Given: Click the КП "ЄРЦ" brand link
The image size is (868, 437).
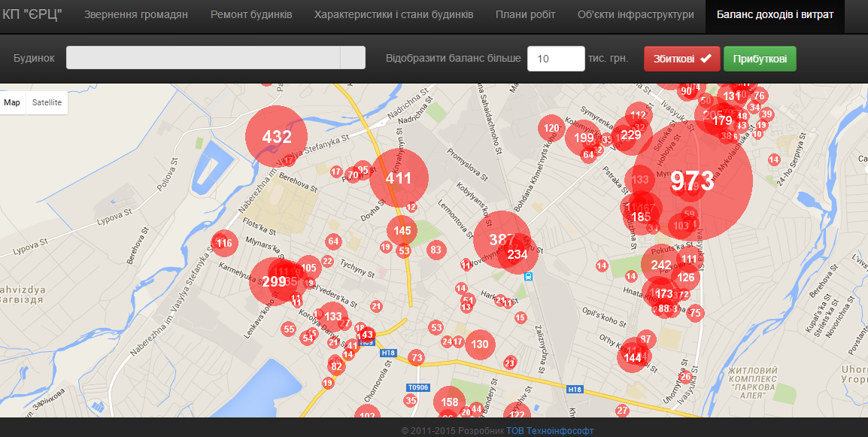Looking at the screenshot, I should [32, 15].
